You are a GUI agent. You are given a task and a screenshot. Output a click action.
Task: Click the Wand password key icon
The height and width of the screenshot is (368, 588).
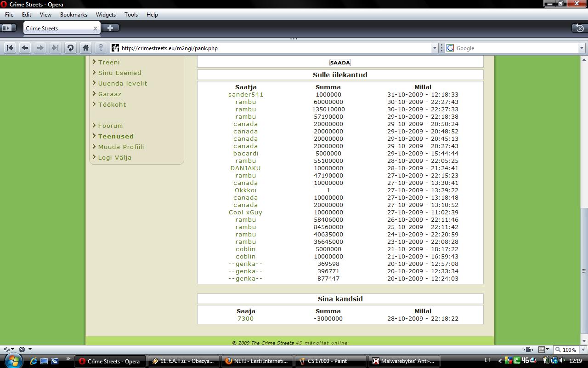click(x=101, y=48)
